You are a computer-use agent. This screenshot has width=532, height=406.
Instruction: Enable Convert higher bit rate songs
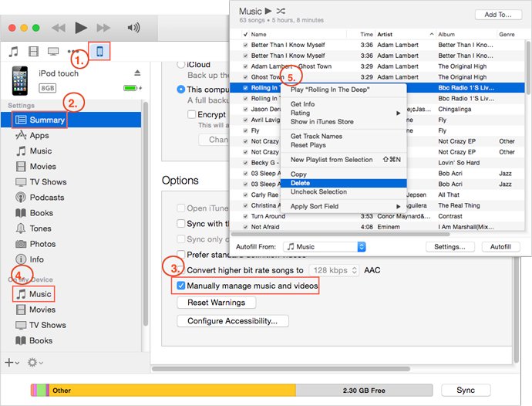point(181,270)
